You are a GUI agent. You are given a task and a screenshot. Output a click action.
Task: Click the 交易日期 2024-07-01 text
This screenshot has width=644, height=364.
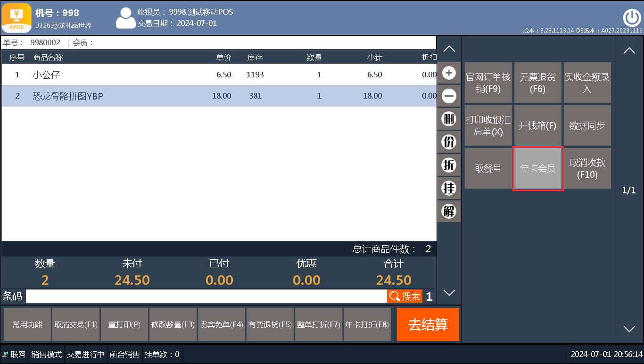(177, 23)
